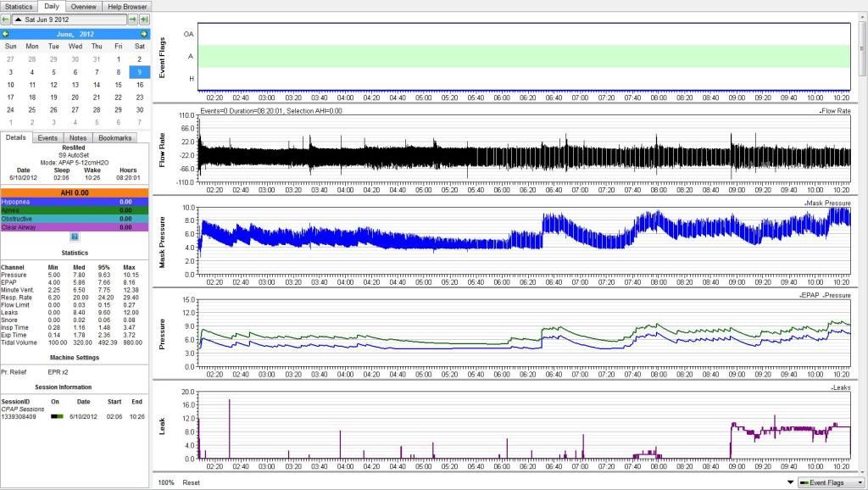This screenshot has height=490, width=868.
Task: Collapse the calendar using the Sat Jun 9 2012 date button
Action: point(70,19)
